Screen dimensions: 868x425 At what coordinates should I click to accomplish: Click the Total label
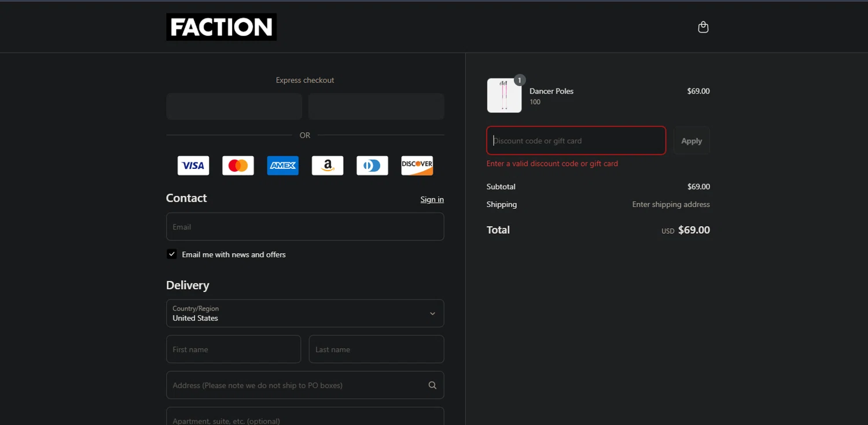498,230
